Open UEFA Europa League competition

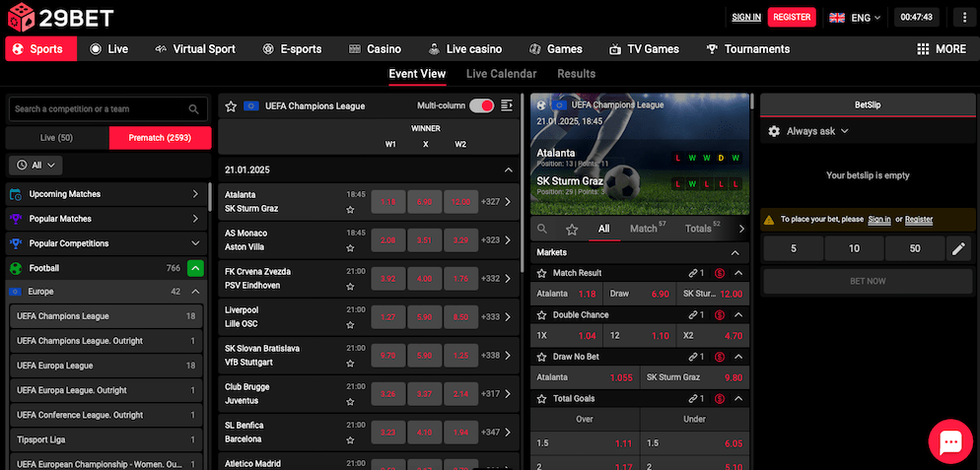(105, 366)
